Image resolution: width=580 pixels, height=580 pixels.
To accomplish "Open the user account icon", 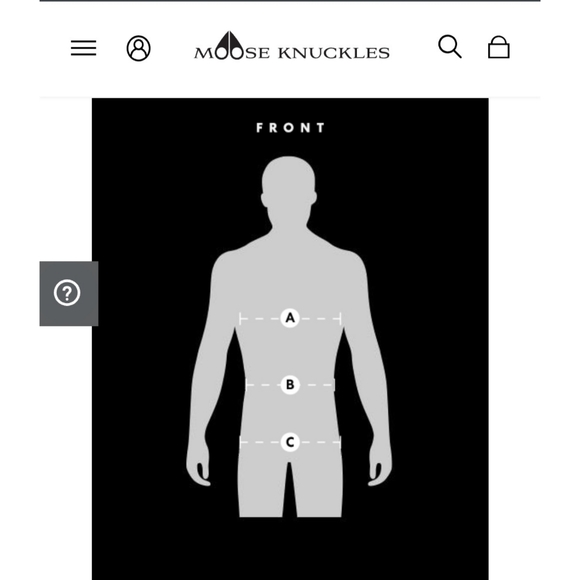I will pyautogui.click(x=138, y=48).
